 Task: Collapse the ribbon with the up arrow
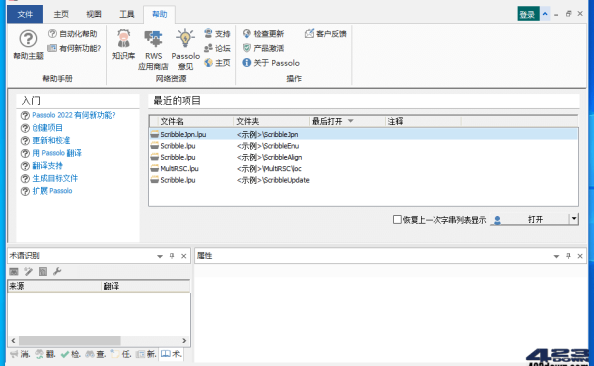tap(545, 14)
